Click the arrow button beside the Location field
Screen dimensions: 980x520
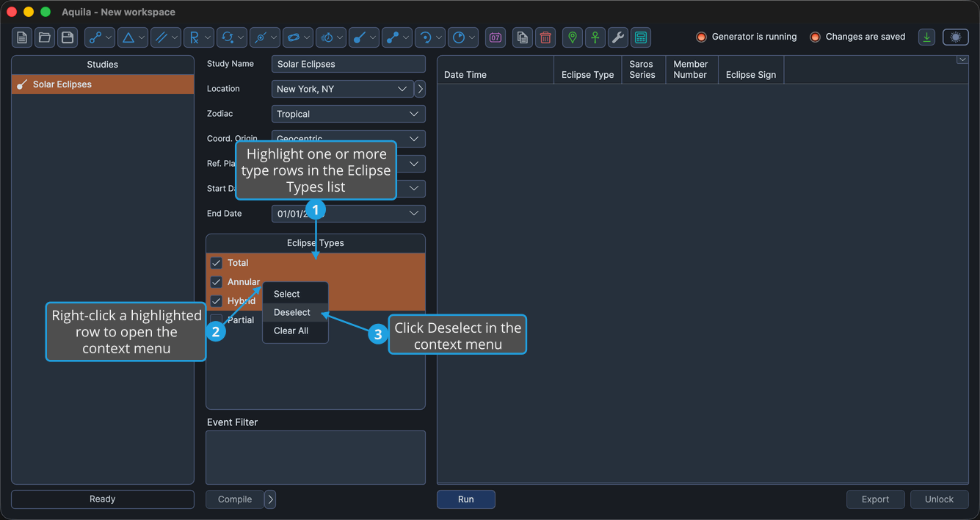tap(420, 89)
